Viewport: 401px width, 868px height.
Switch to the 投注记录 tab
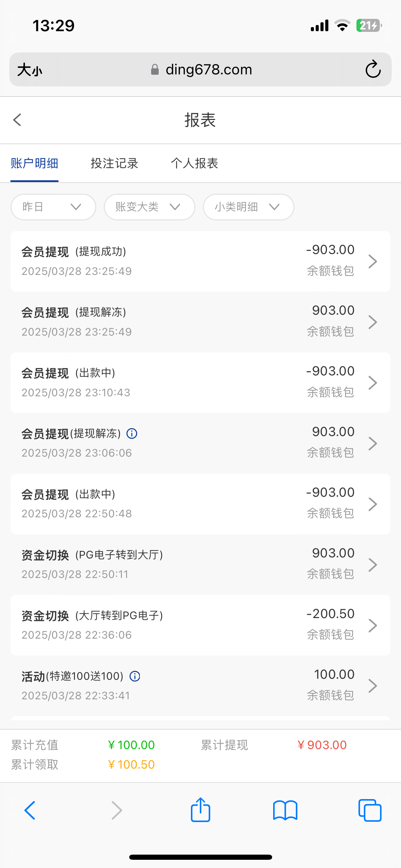pos(114,164)
